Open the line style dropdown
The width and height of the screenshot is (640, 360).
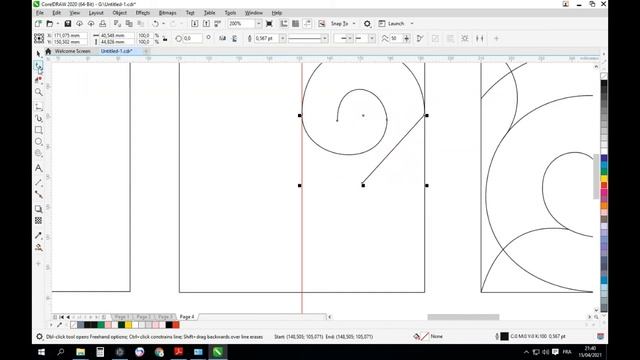coord(324,38)
